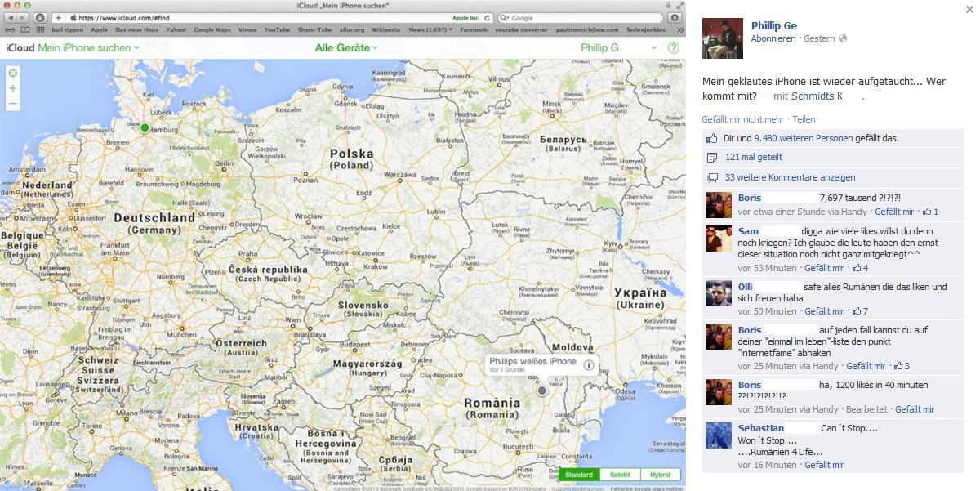Click the map locate/compass icon

[13, 73]
